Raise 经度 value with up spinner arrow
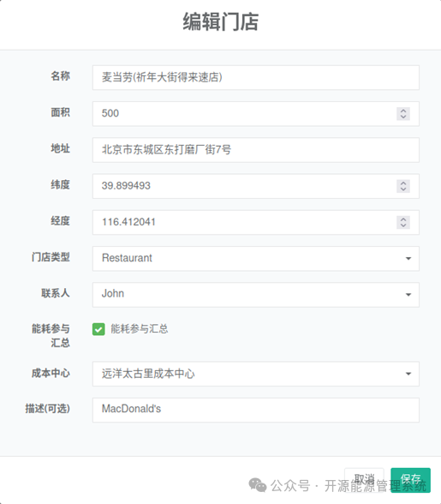The height and width of the screenshot is (504, 441). (x=403, y=219)
